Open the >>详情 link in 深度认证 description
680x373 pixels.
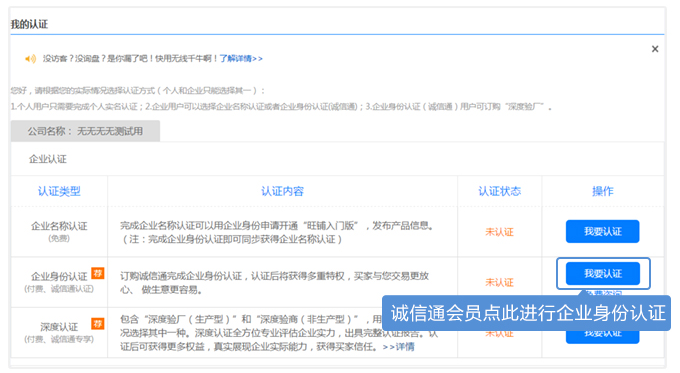pos(398,347)
